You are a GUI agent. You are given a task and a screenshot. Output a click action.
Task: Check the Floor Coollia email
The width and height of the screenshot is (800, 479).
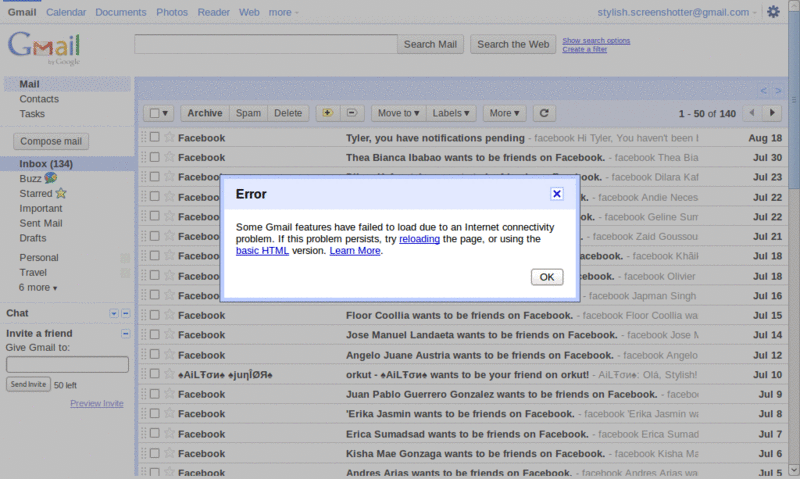155,315
